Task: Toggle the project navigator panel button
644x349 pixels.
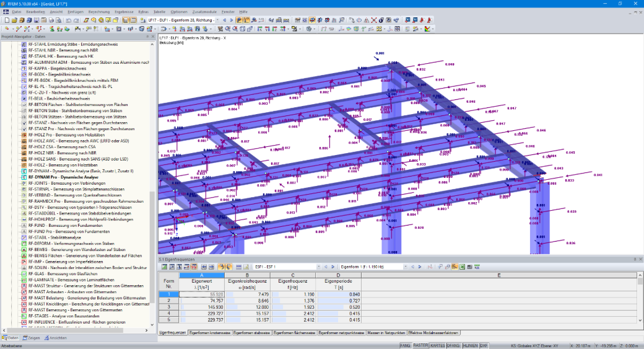Action: 125,20
